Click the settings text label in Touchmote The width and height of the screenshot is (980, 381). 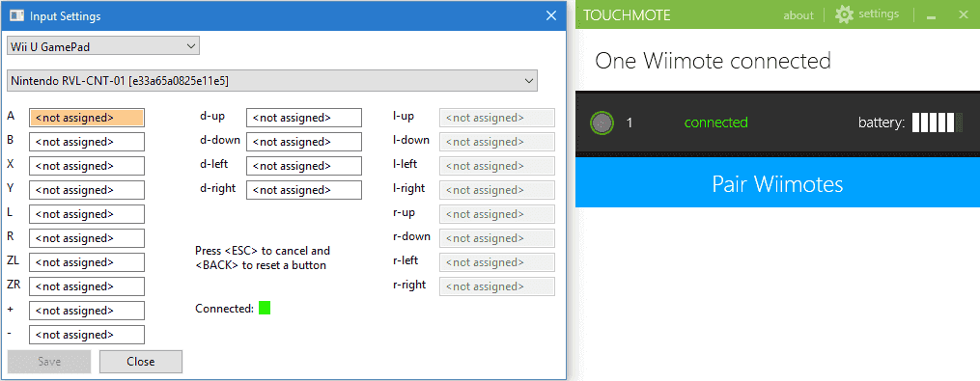pos(879,14)
